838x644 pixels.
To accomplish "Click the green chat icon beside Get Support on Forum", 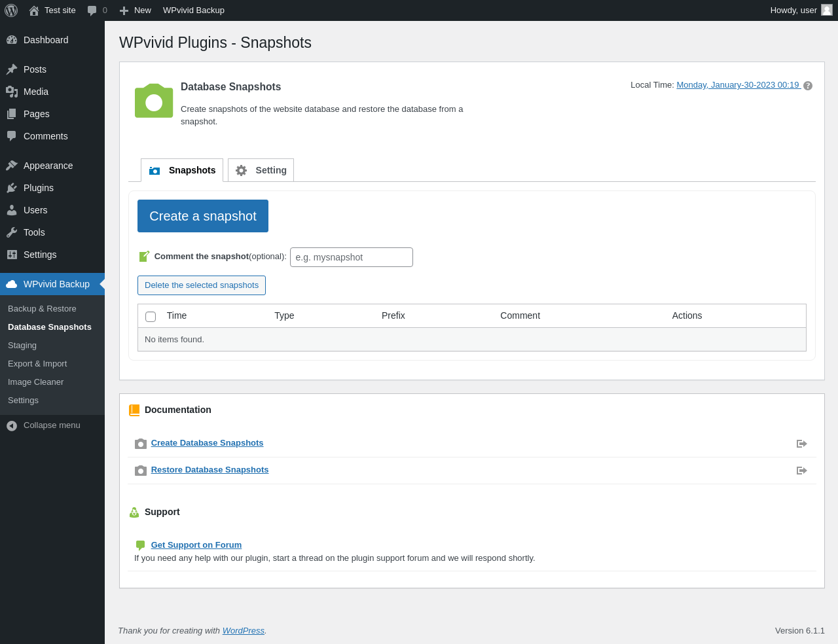I will [x=140, y=545].
